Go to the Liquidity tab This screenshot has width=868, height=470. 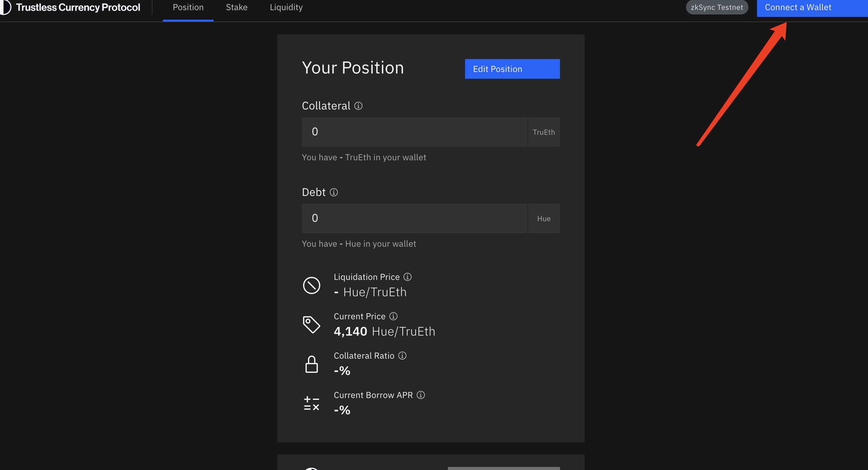click(286, 7)
